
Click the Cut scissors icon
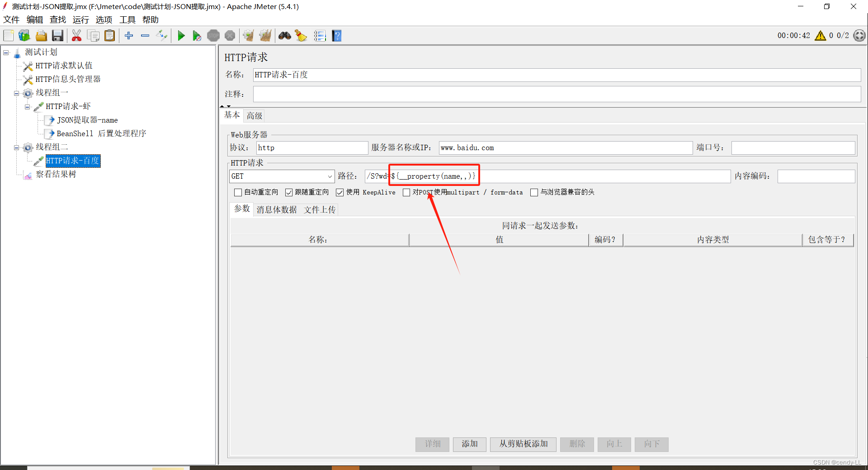pyautogui.click(x=77, y=36)
